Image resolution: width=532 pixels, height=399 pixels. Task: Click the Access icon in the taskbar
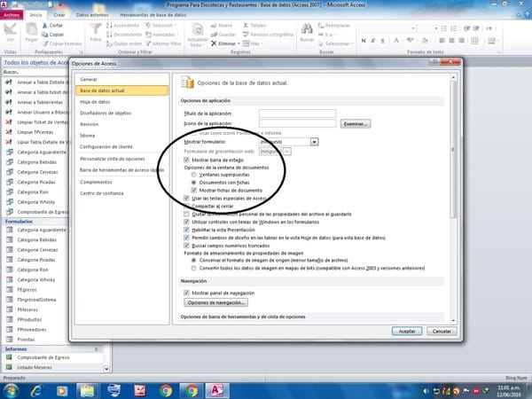pyautogui.click(x=216, y=391)
